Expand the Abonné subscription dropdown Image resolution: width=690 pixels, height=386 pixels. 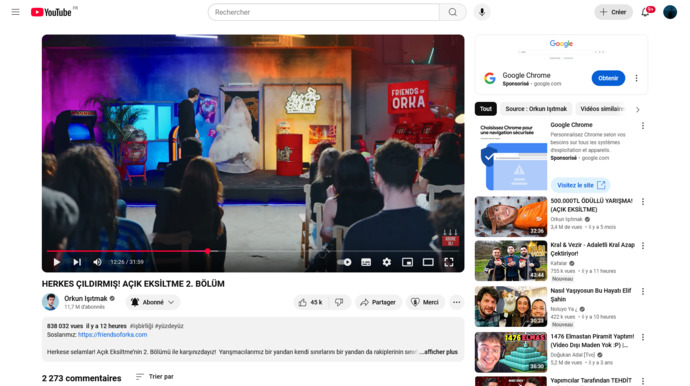153,302
